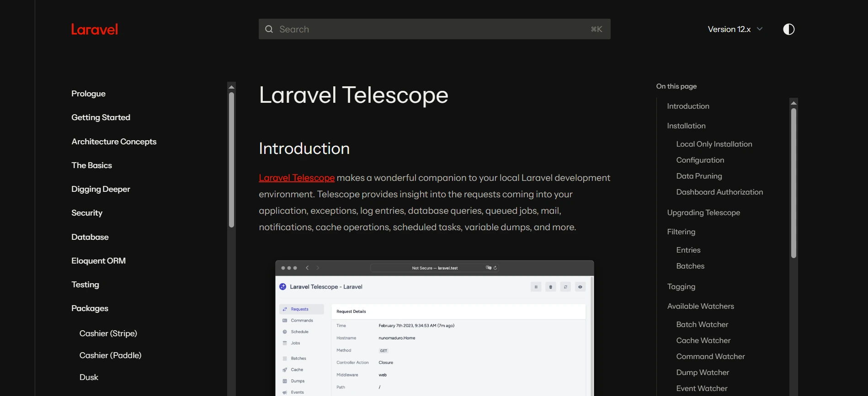This screenshot has width=868, height=396.
Task: Click the left sidebar scroll-up arrow
Action: click(x=231, y=87)
